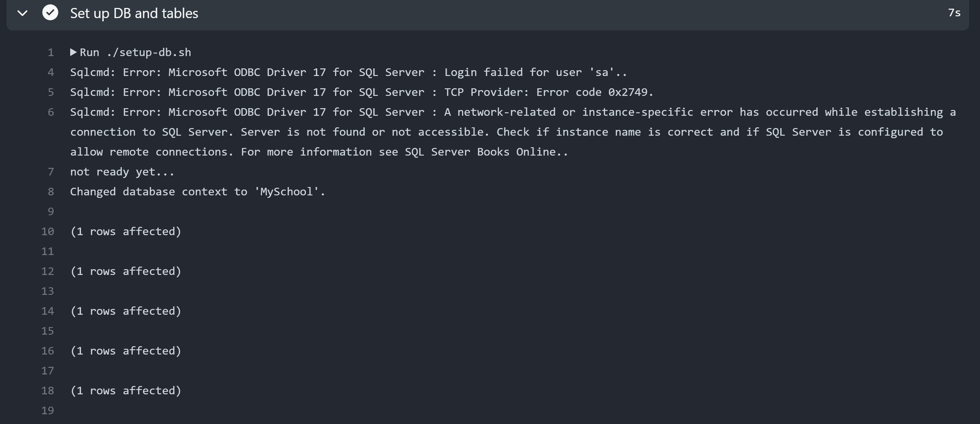Select line number 4 of the log
Screen dimensions: 980x424
(51, 72)
